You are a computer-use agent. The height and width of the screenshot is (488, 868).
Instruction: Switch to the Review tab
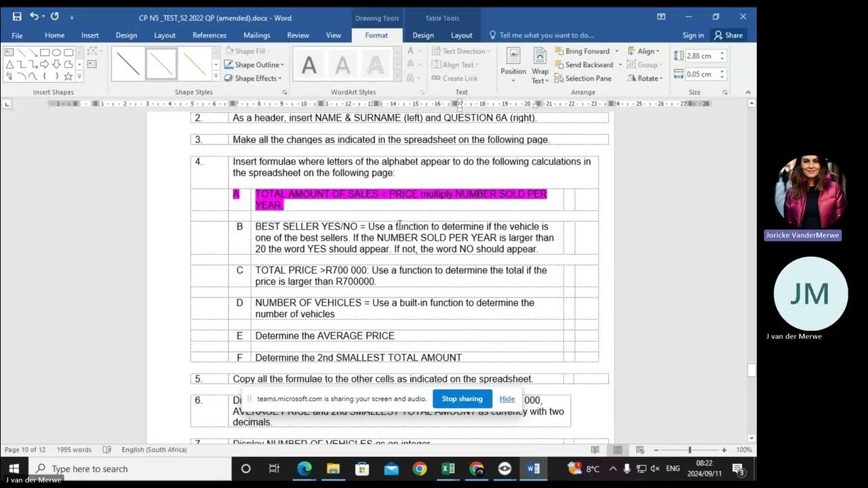pyautogui.click(x=298, y=35)
